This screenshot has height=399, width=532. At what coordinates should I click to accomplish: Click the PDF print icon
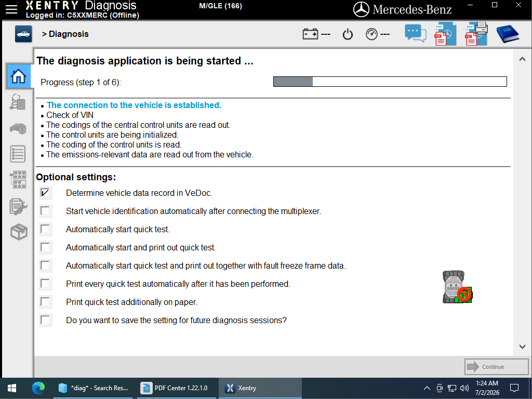tap(476, 34)
